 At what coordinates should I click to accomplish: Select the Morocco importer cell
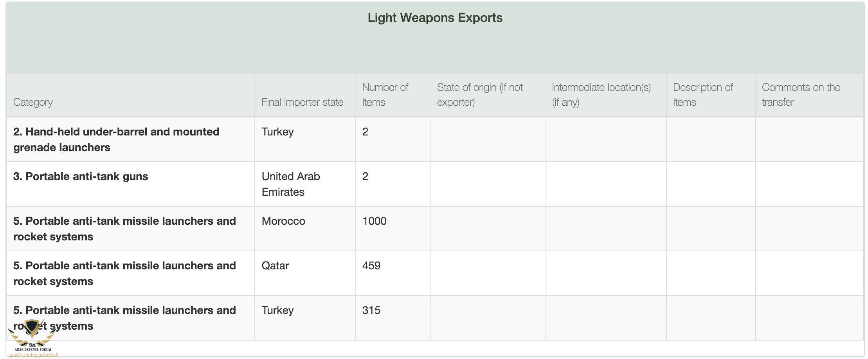pyautogui.click(x=283, y=221)
